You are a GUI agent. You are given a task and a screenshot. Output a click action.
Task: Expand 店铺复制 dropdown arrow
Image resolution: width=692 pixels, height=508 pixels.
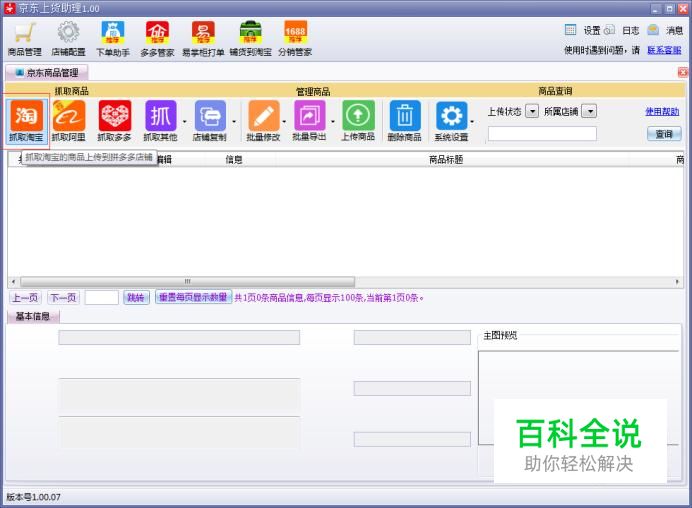pos(234,121)
